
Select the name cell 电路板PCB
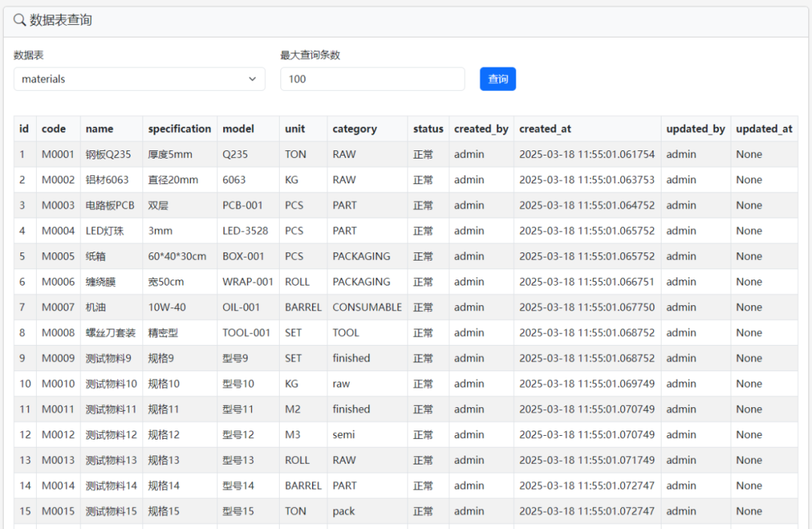[110, 205]
